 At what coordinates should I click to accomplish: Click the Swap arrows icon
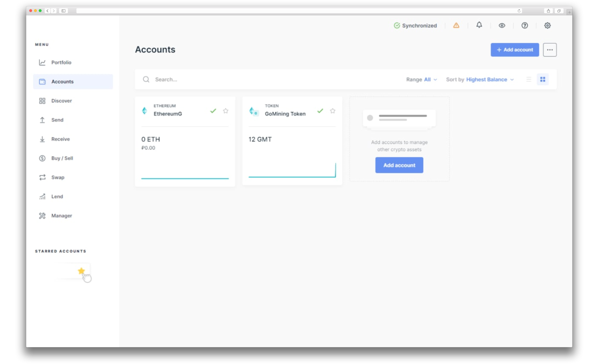point(42,177)
